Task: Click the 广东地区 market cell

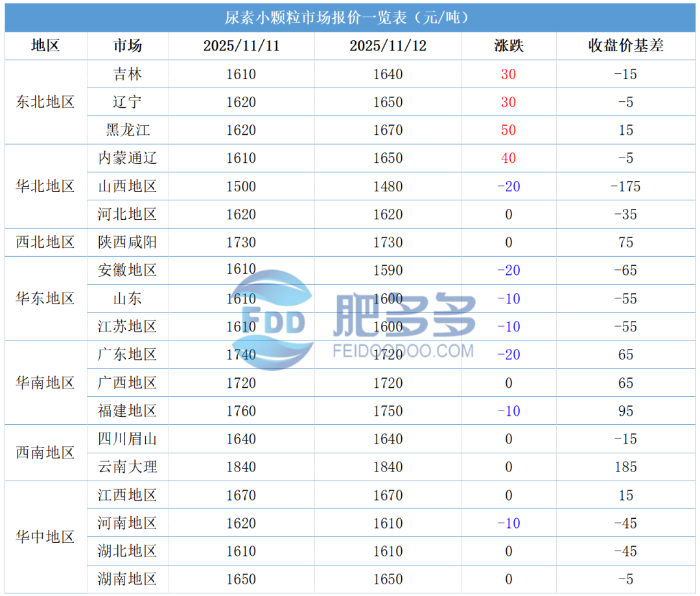Action: coord(128,355)
